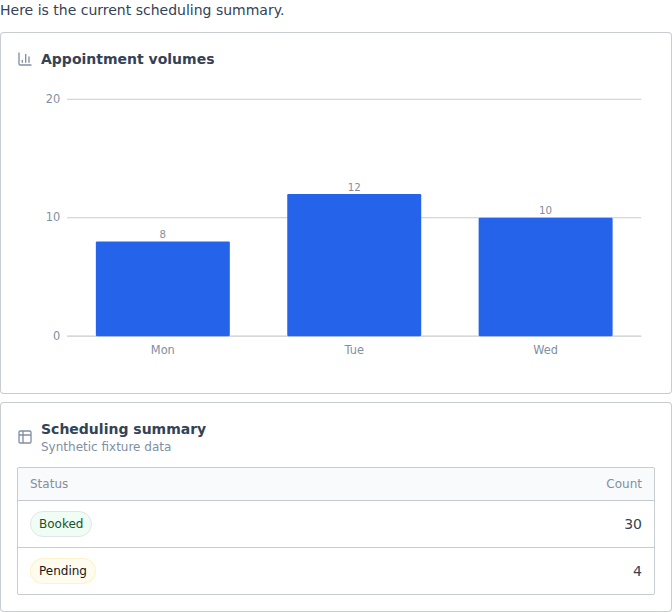Click the value label 8 above Mon bar
This screenshot has height=612, width=672.
click(163, 234)
